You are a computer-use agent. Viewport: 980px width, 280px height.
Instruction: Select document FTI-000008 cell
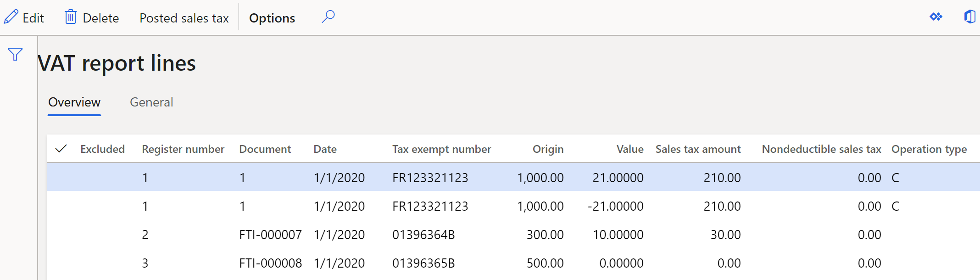271,263
